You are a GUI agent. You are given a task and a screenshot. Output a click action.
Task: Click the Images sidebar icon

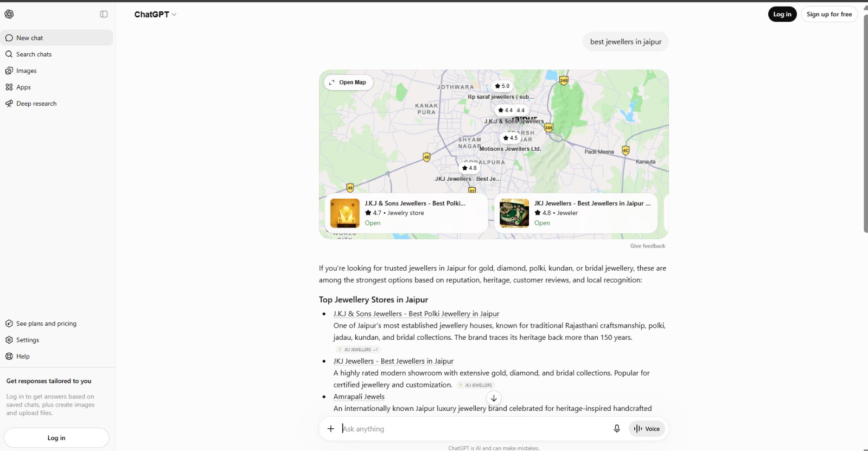tap(9, 71)
